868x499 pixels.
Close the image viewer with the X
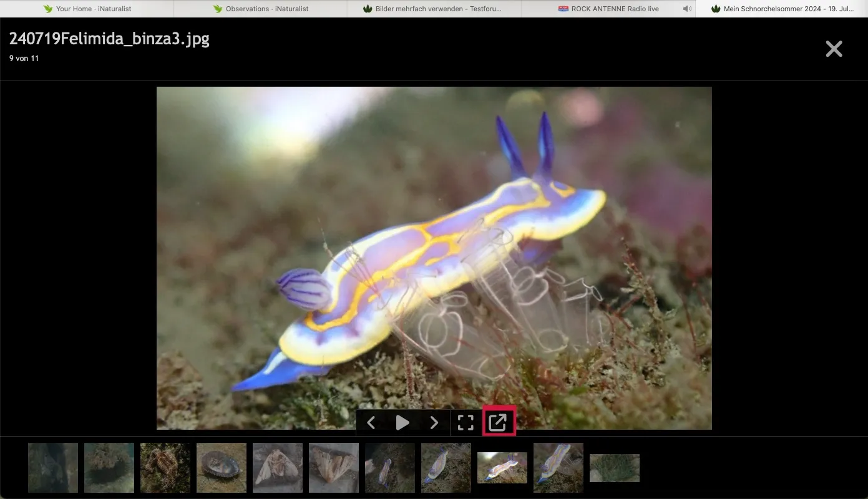coord(834,49)
